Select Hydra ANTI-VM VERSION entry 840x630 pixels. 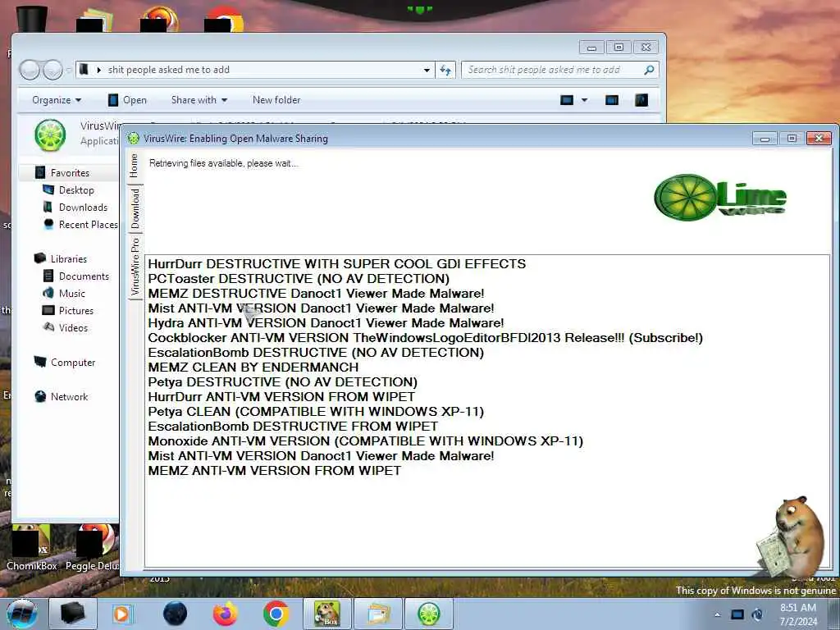click(326, 323)
